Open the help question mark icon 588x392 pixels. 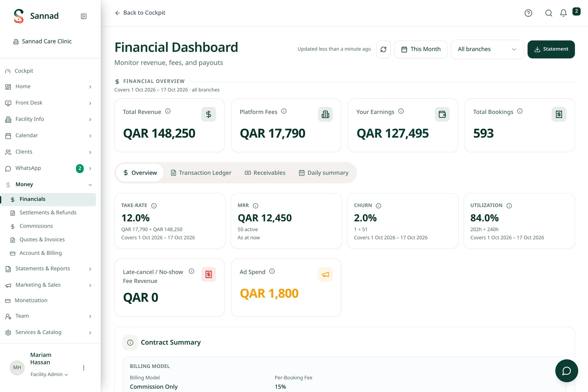point(528,13)
